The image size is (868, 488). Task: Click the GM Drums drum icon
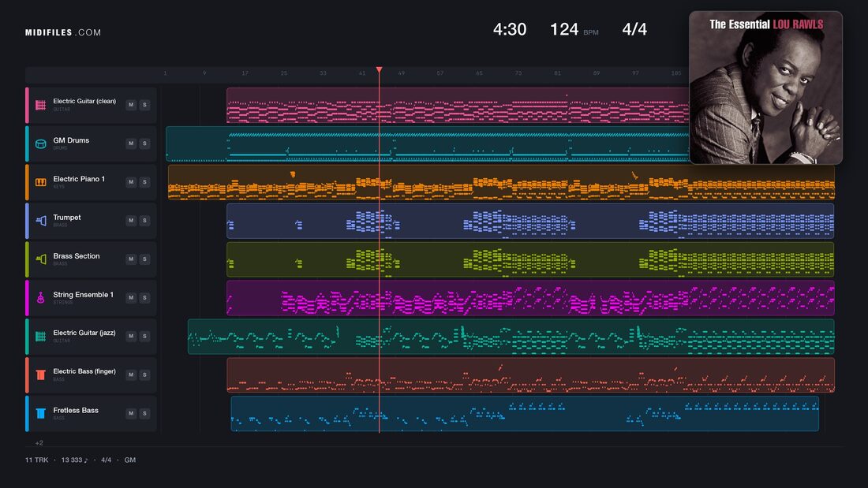pyautogui.click(x=40, y=143)
